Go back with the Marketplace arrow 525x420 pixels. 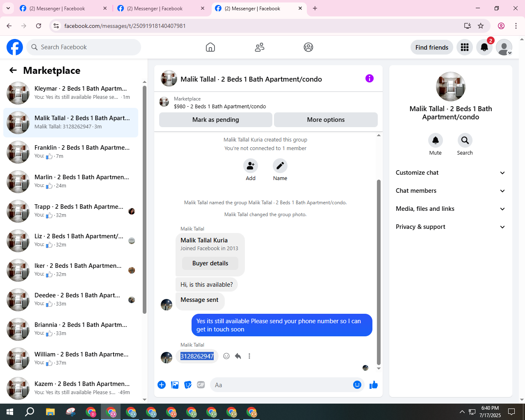(x=13, y=70)
